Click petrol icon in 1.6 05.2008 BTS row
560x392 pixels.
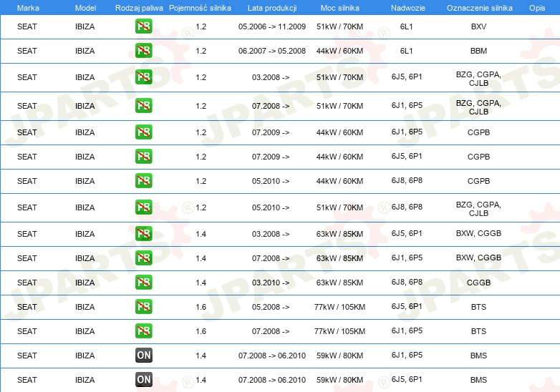pos(143,307)
